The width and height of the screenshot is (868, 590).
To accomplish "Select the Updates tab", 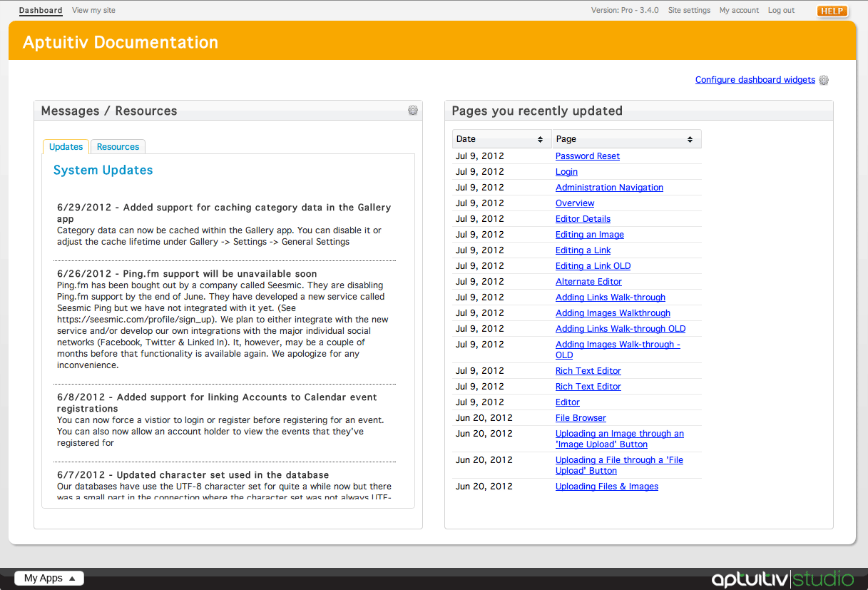I will point(66,147).
